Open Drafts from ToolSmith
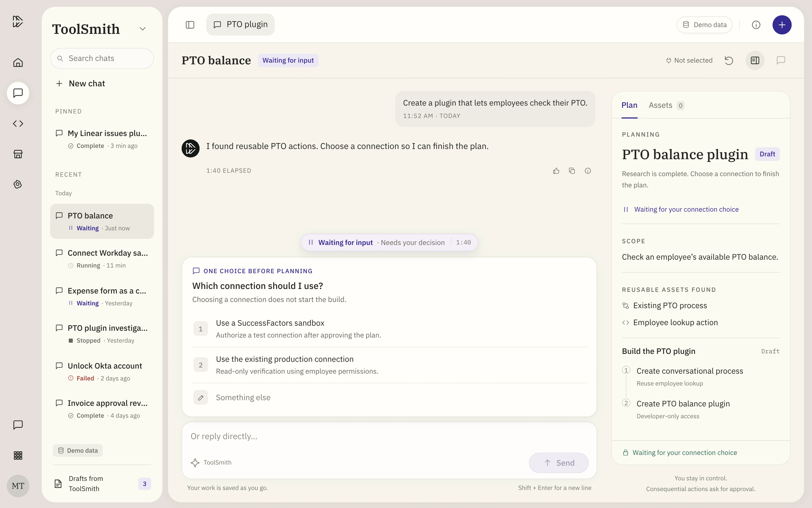Screen dimensions: 812x508 [102, 483]
